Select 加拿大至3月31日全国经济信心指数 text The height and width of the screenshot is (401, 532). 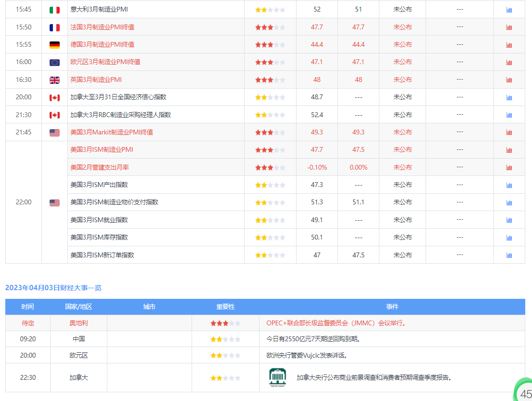pos(118,97)
